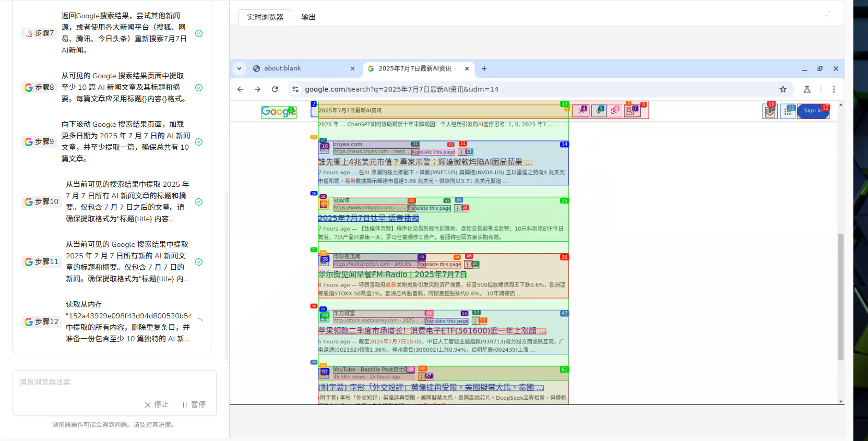The width and height of the screenshot is (868, 441).
Task: Click the 步骤10 step badge
Action: [x=41, y=201]
